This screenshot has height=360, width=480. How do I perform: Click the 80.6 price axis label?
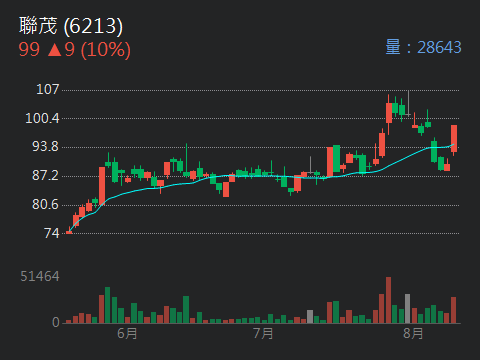pyautogui.click(x=45, y=204)
